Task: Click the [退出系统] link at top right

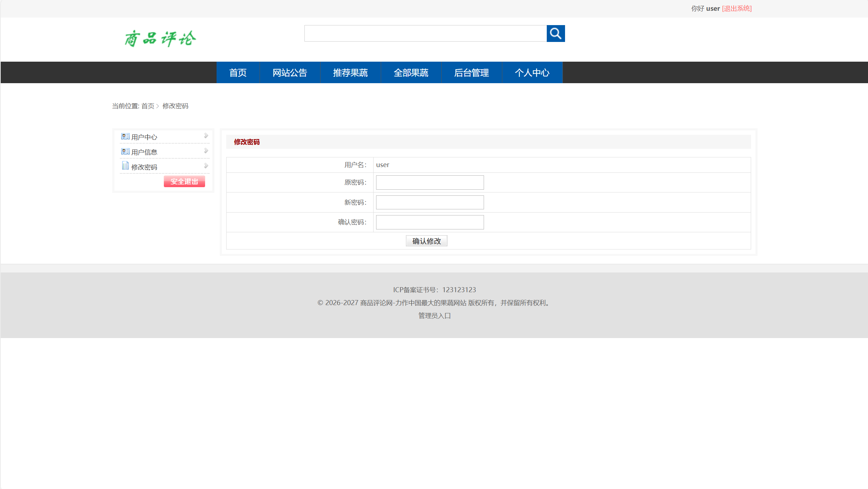Action: (737, 8)
